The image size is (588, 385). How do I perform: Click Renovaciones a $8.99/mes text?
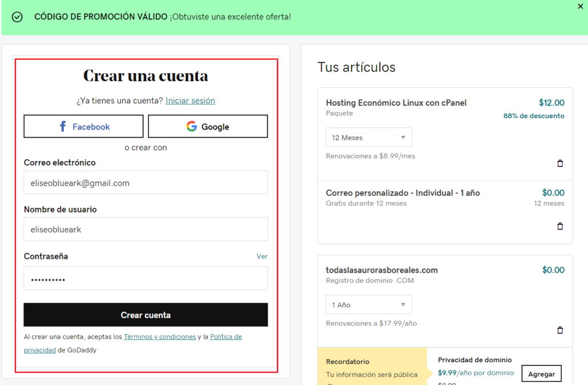point(370,156)
